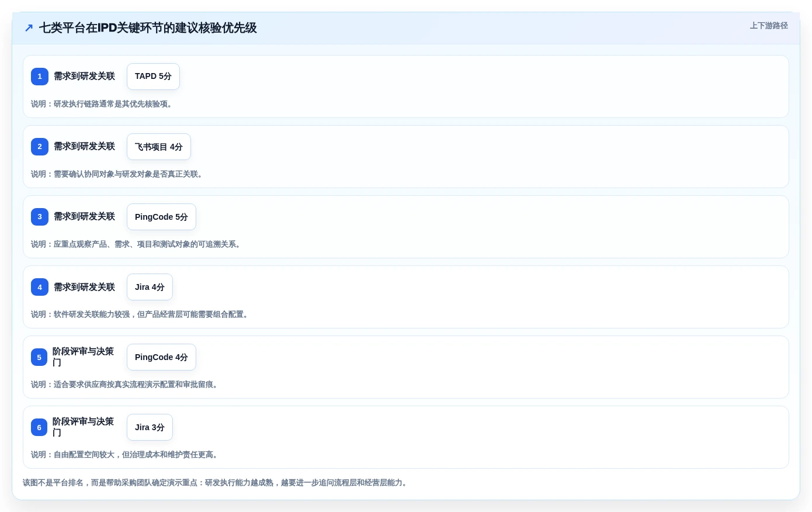Viewport: 812px width, 512px height.
Task: Select the number 3 step badge
Action: 40,217
